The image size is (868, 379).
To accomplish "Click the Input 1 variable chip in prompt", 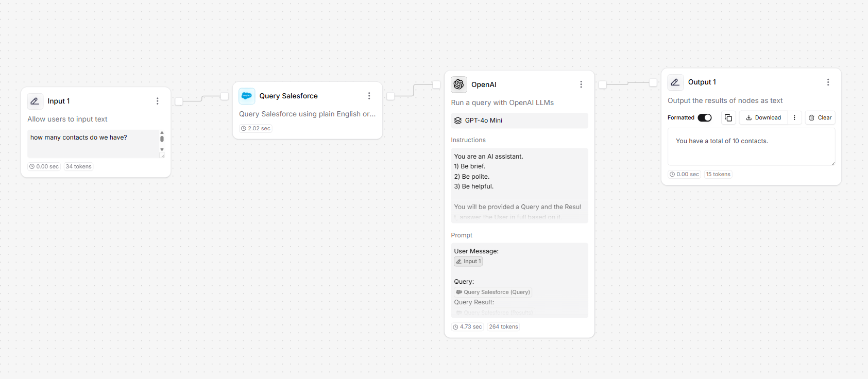I will 468,262.
